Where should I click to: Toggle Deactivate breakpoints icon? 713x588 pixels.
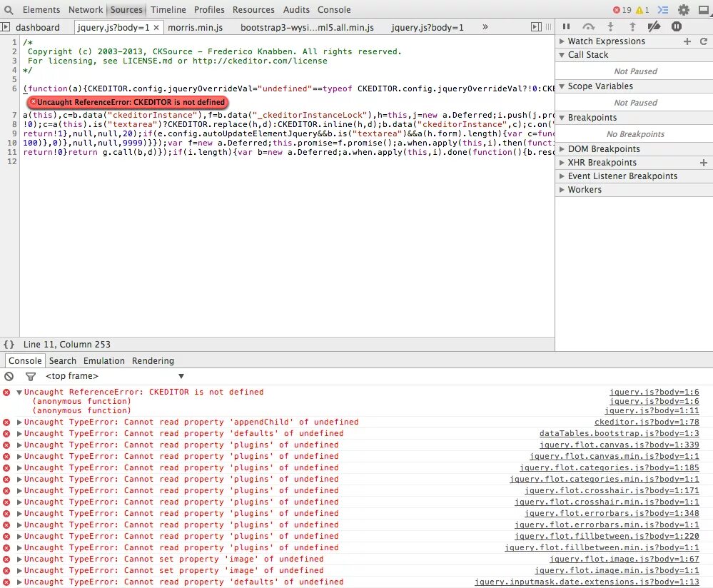[x=654, y=27]
